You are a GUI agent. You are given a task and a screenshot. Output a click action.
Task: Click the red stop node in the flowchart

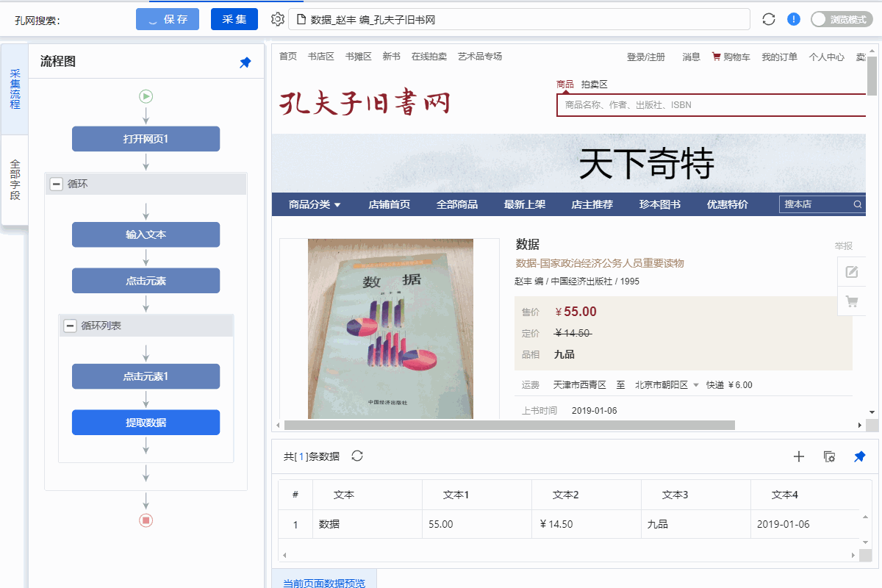point(146,520)
